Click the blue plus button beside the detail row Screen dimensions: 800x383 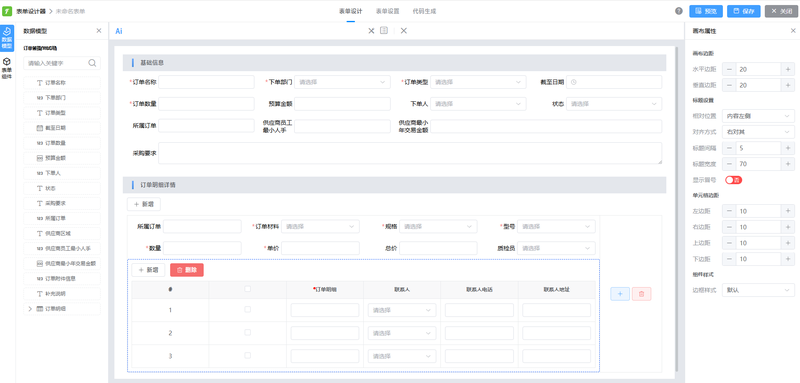pos(620,294)
